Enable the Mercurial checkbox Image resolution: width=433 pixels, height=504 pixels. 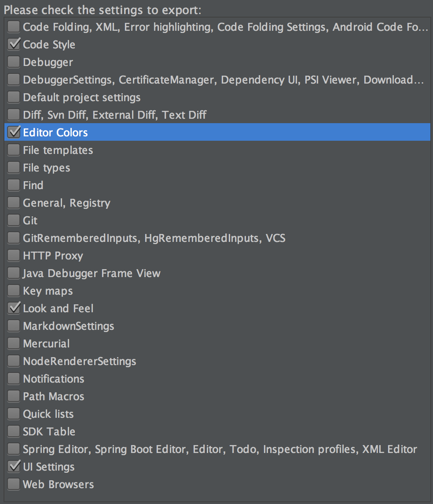(14, 343)
